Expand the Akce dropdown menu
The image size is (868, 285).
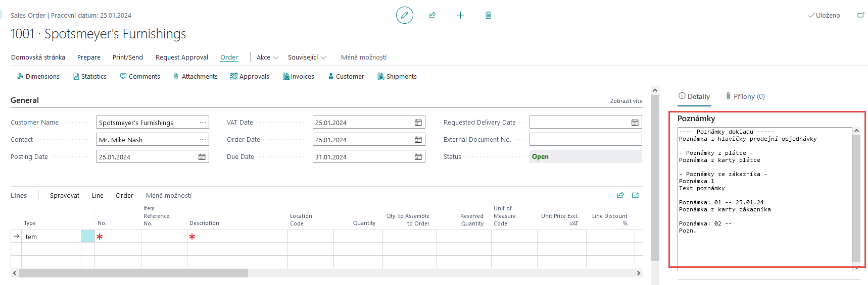tap(267, 58)
